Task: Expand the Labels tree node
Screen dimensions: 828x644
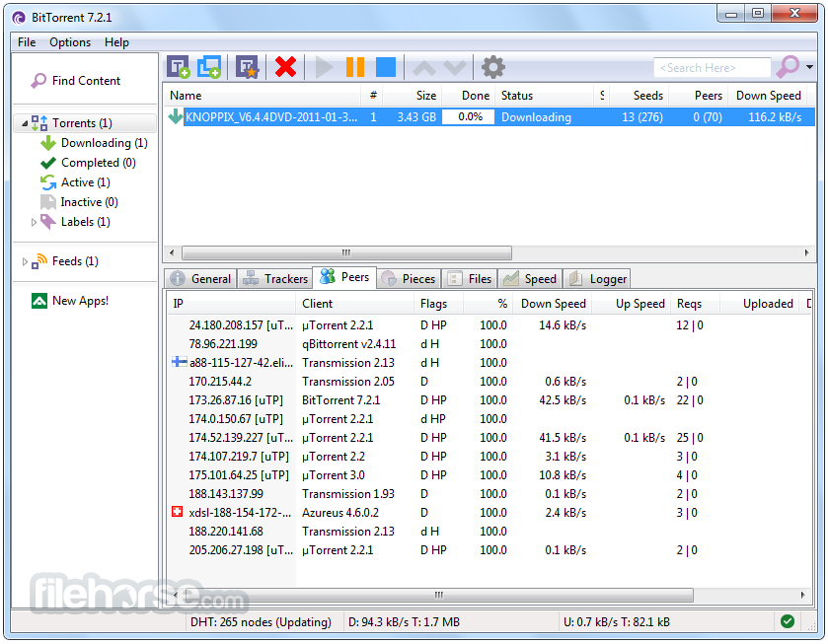Action: (34, 222)
